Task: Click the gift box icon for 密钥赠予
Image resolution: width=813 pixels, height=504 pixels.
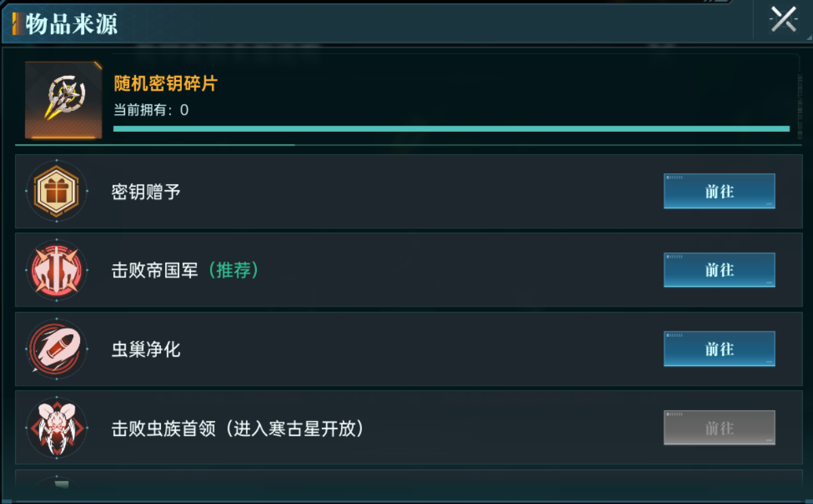Action: tap(56, 192)
